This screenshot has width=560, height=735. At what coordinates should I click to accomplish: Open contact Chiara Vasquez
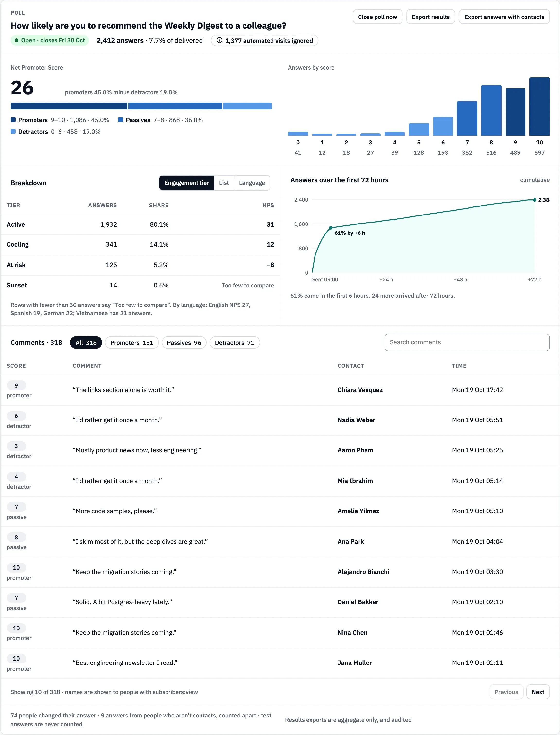[x=360, y=389]
